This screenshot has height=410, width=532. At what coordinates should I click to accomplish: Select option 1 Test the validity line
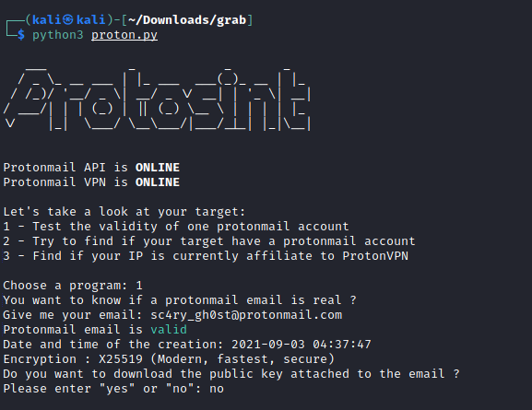(x=176, y=227)
